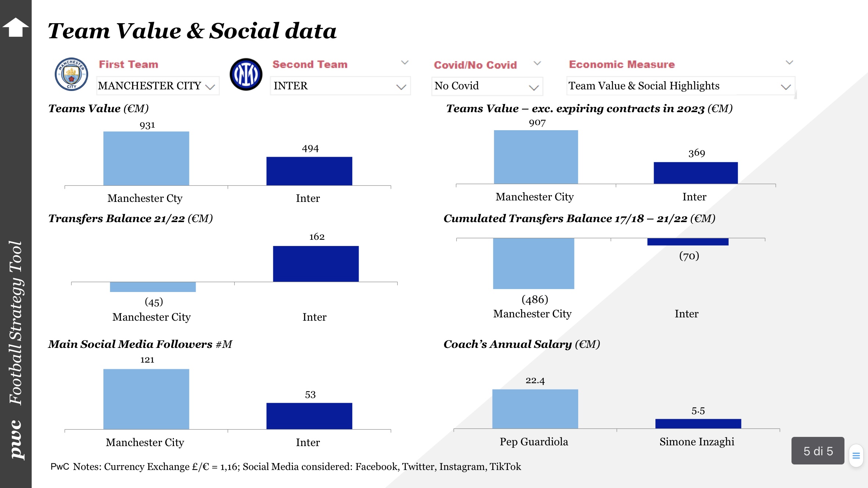
Task: Open the First Team dropdown showing MANCHESTER CITY
Action: click(157, 86)
